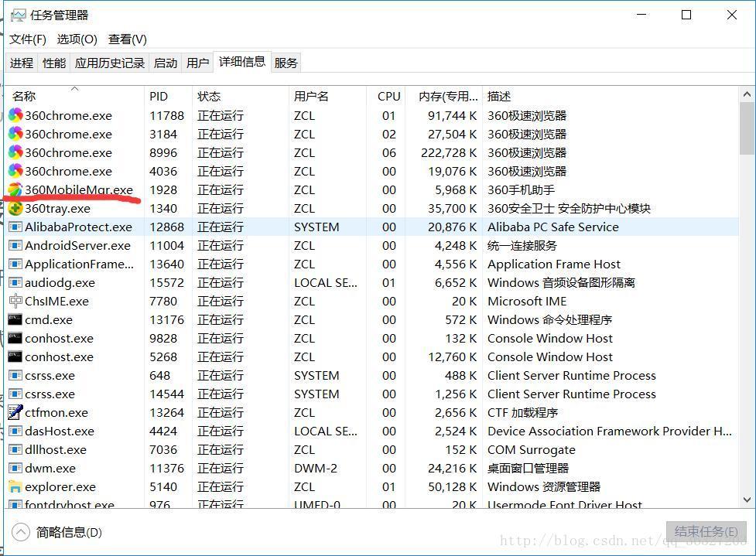This screenshot has width=756, height=556.
Task: Sort by the CPU column header
Action: tap(385, 97)
